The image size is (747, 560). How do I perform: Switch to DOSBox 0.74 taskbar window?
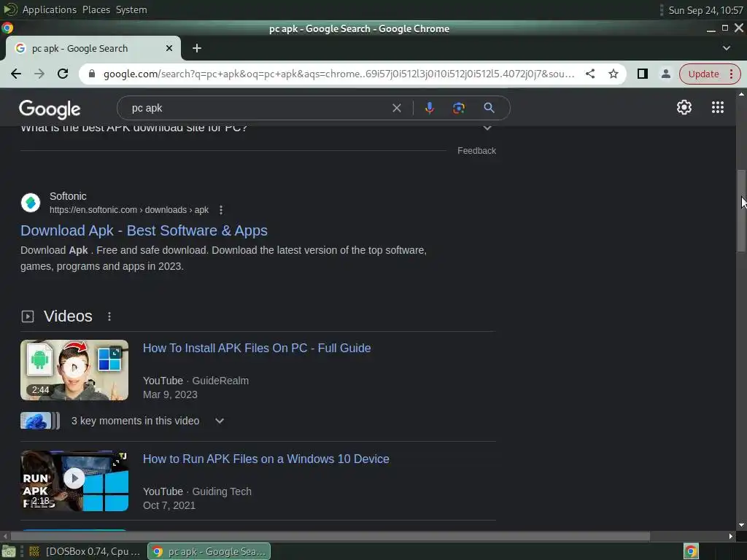[86, 551]
